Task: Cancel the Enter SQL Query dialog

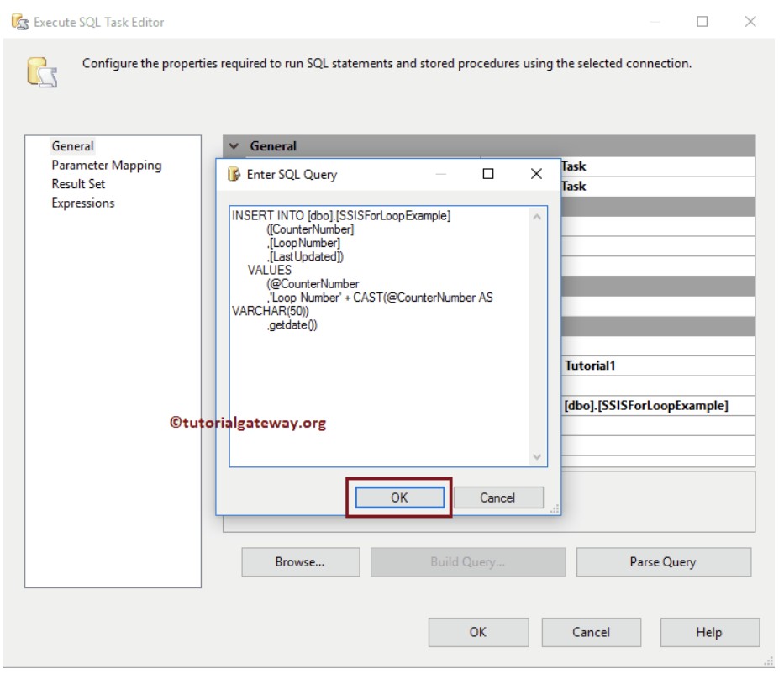Action: tap(497, 498)
